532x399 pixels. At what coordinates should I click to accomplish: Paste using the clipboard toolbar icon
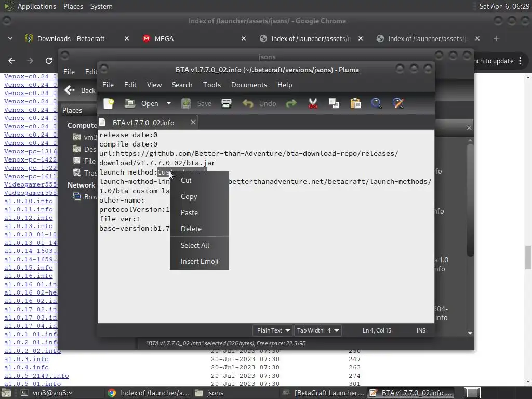click(x=355, y=103)
